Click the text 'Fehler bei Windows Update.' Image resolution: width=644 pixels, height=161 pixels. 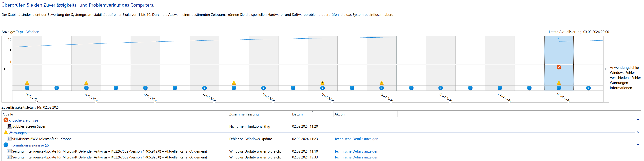point(251,139)
